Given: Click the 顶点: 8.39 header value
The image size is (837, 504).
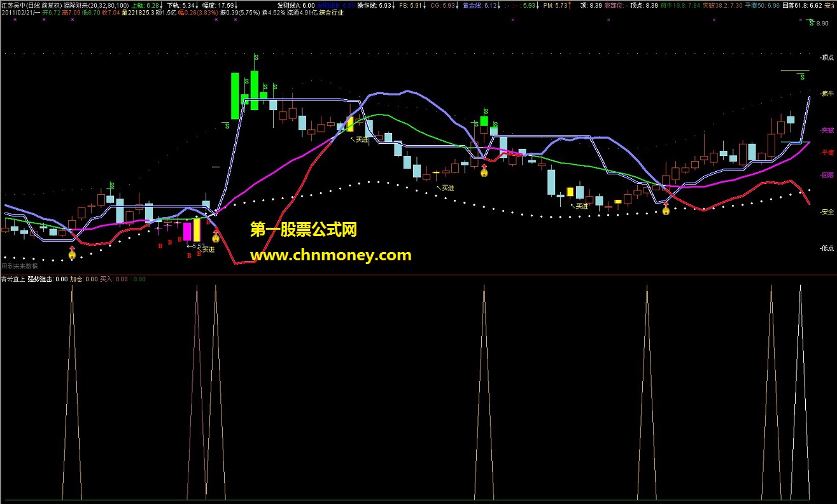Looking at the screenshot, I should [644, 4].
